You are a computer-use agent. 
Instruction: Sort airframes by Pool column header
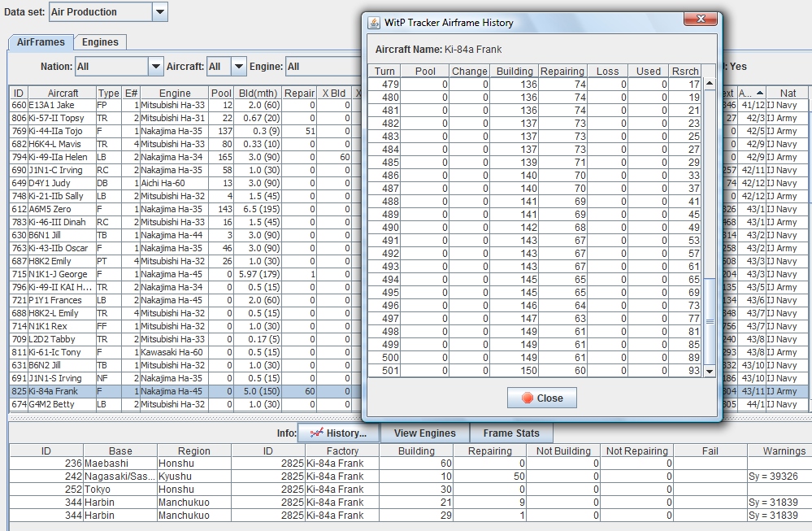pos(221,93)
